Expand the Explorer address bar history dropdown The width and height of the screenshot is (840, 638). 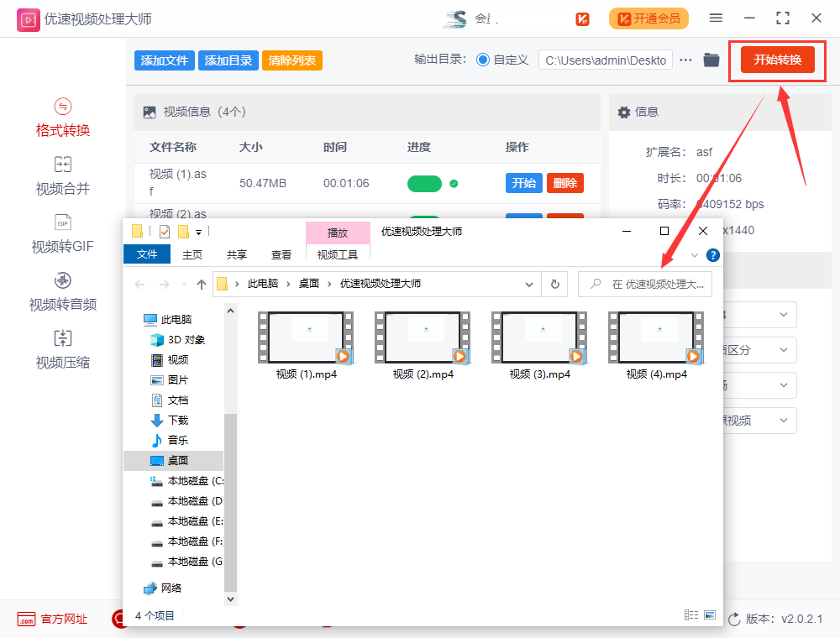529,285
